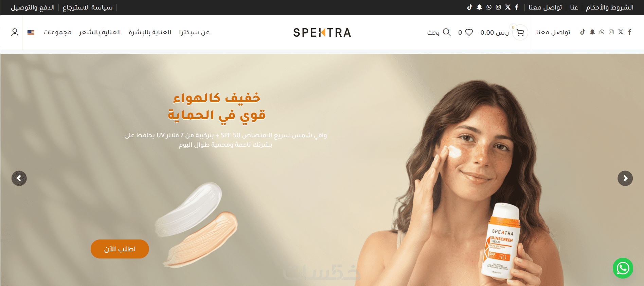Viewport: 644px width, 286px height.
Task: Click Instagram icon in the top dark bar
Action: click(x=498, y=7)
